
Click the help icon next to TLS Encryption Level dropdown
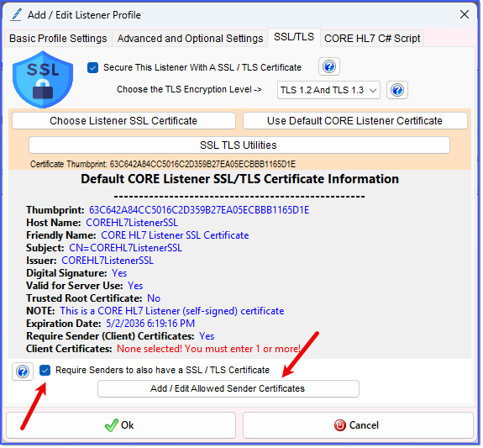point(397,90)
